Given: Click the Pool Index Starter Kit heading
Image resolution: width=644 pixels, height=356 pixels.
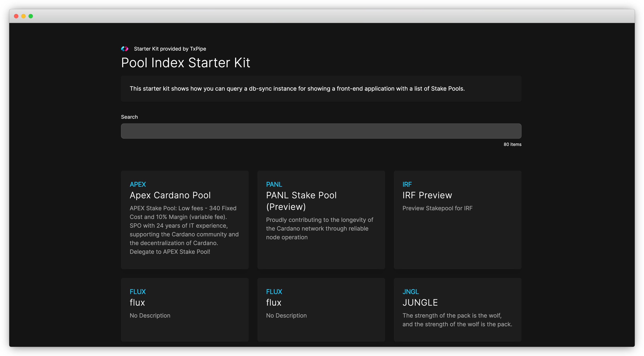Looking at the screenshot, I should [x=186, y=63].
